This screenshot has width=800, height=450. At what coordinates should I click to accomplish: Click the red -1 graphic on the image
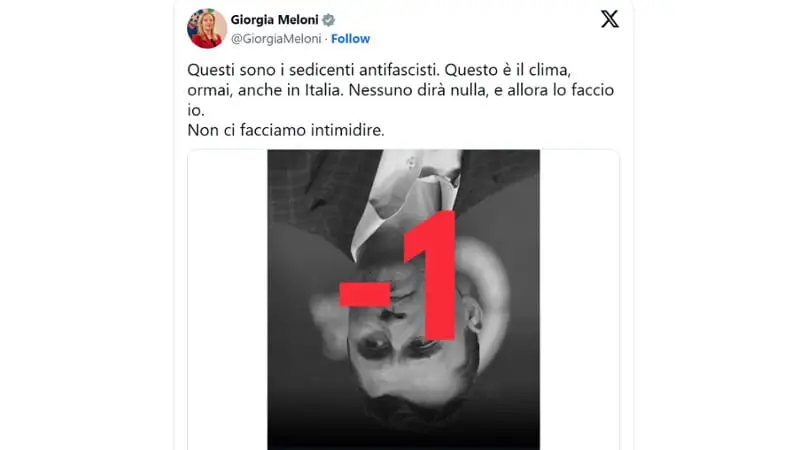pos(398,276)
